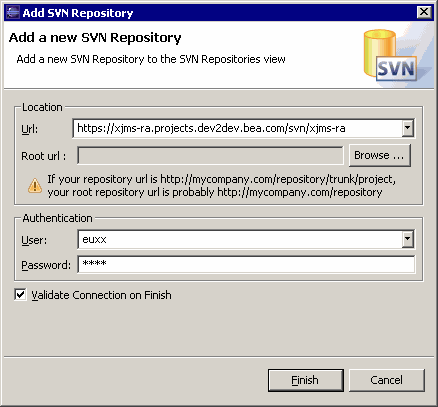438x407 pixels.
Task: Click the 'Authentication' group label
Action: click(57, 218)
